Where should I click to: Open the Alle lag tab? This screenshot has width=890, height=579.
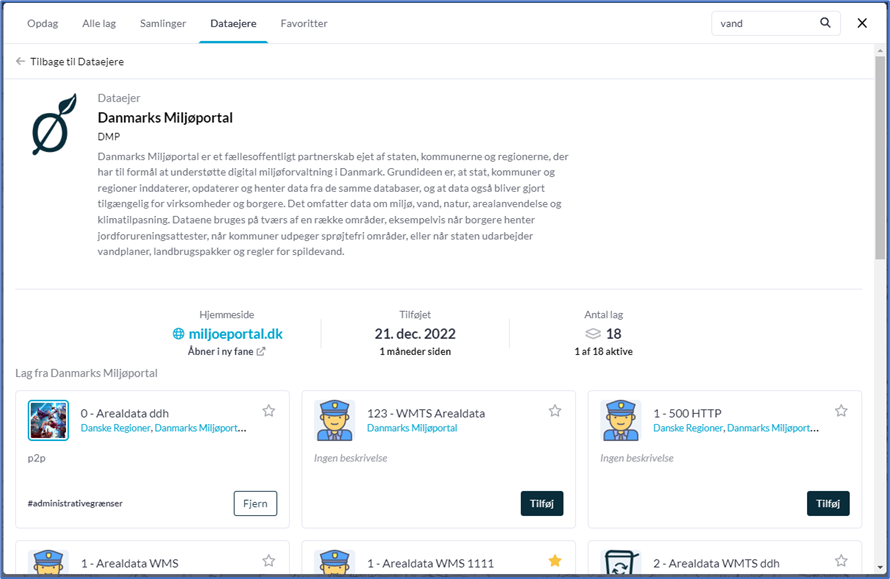tap(99, 23)
